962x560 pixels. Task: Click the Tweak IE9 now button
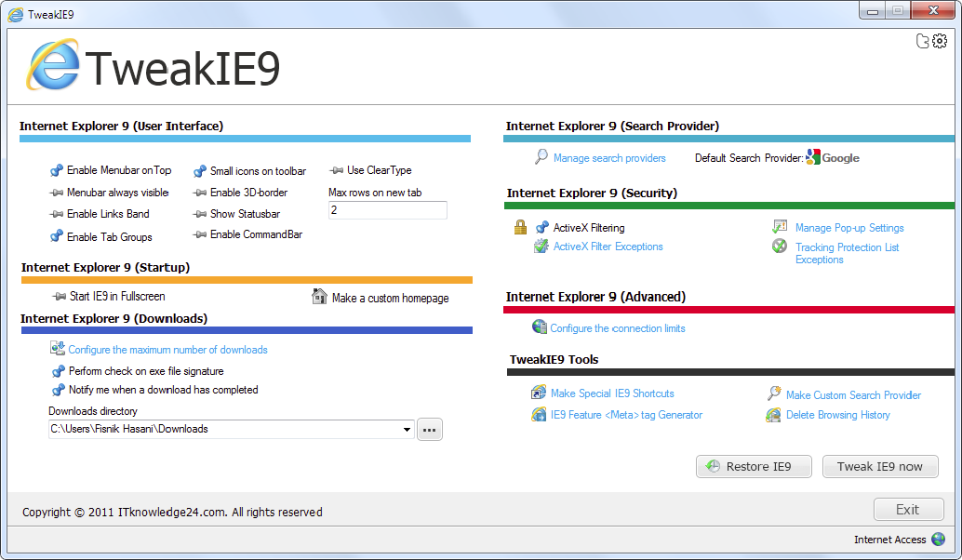(880, 466)
